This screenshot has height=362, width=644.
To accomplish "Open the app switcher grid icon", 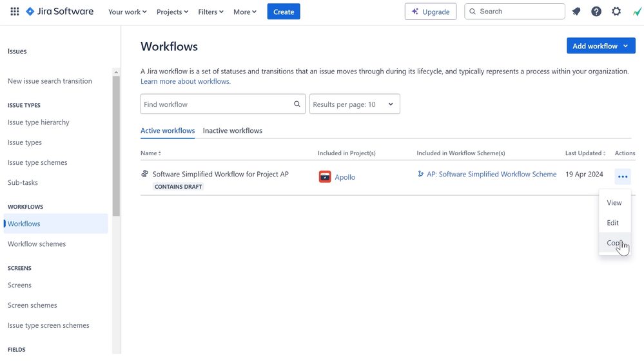I will pos(14,12).
